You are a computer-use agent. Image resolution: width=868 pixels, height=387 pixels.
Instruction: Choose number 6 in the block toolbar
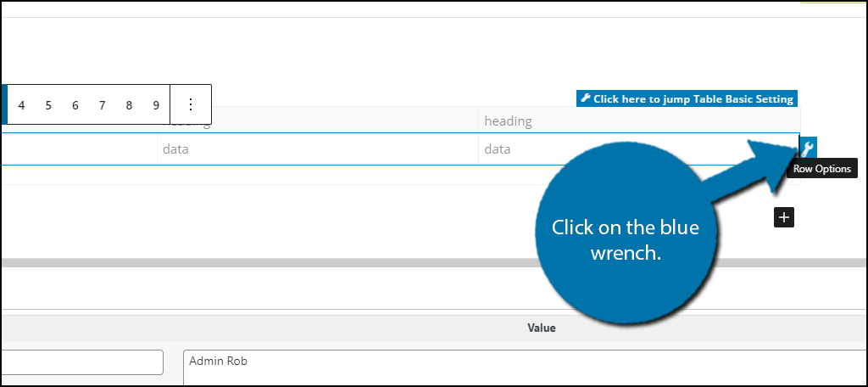[75, 104]
